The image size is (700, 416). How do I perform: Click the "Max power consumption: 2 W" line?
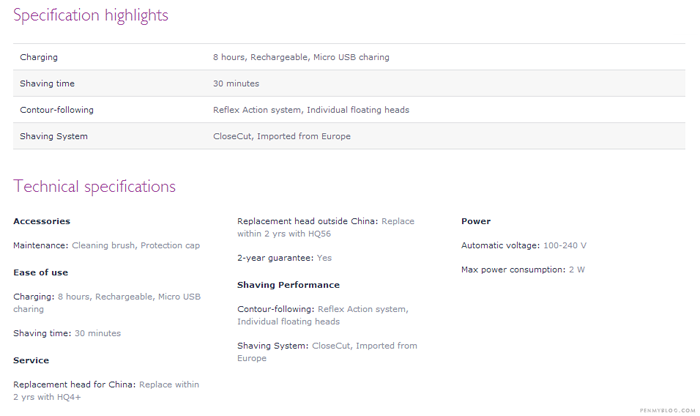coord(523,270)
